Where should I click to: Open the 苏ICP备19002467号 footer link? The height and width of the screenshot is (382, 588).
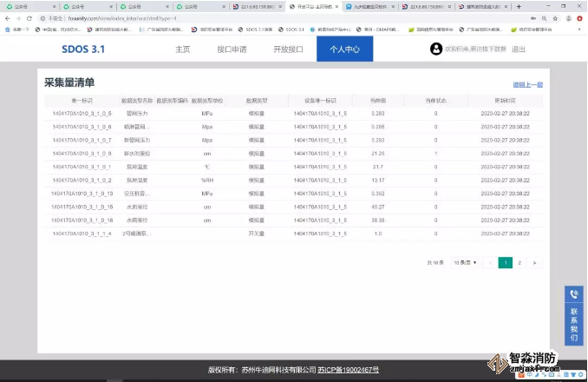[349, 370]
